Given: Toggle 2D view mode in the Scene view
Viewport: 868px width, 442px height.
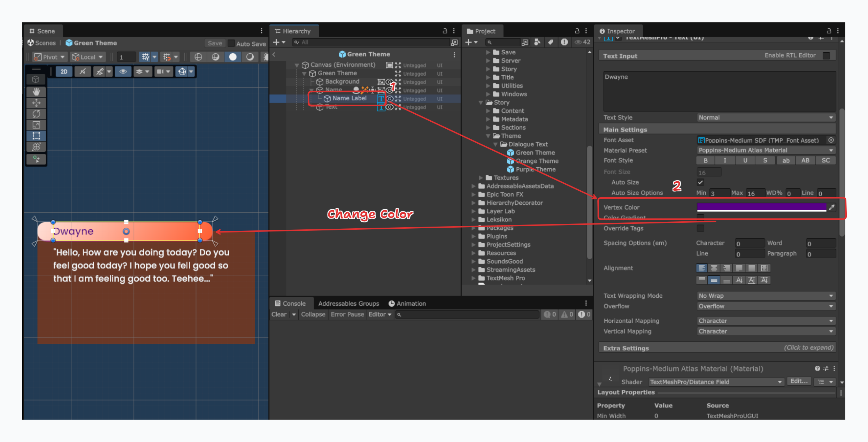Looking at the screenshot, I should (x=64, y=71).
